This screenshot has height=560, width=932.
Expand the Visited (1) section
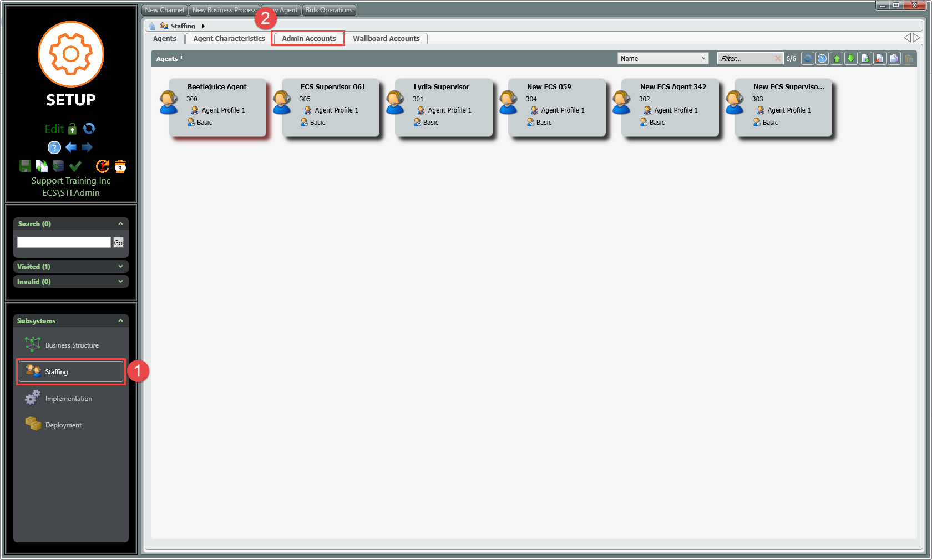point(120,267)
